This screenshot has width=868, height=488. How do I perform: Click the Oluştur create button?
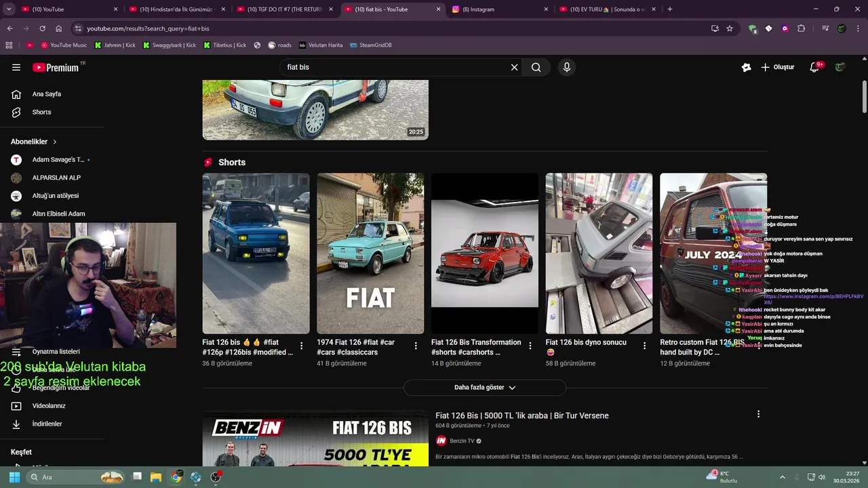[x=777, y=67]
